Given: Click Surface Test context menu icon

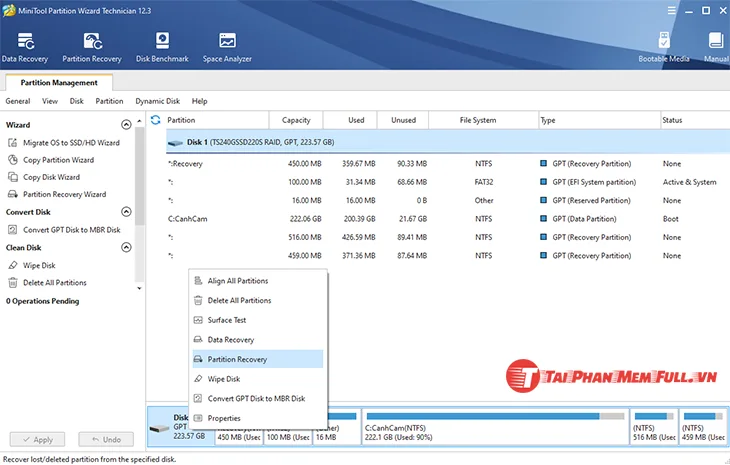Looking at the screenshot, I should (x=198, y=320).
